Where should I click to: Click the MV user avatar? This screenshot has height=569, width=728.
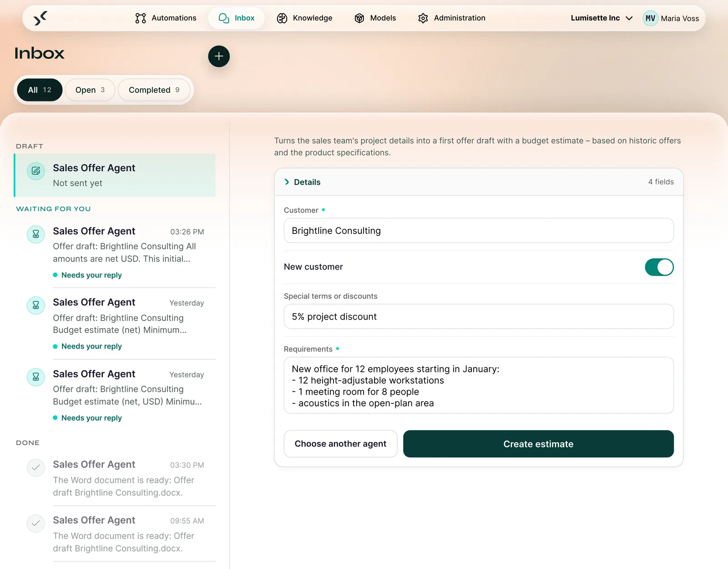pos(651,18)
